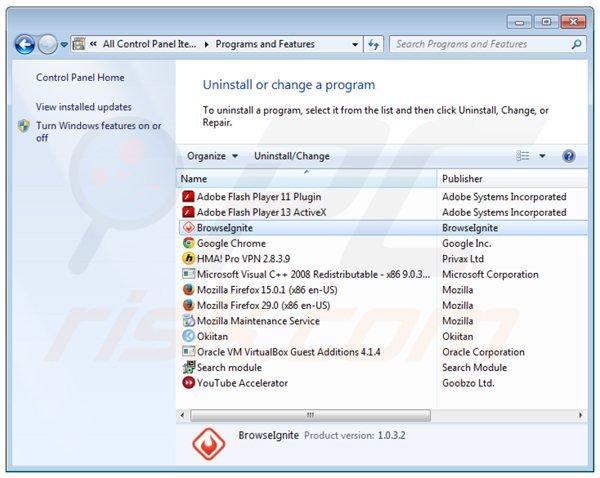This screenshot has height=478, width=600.
Task: Click the Control Panel address bar icon
Action: (79, 44)
